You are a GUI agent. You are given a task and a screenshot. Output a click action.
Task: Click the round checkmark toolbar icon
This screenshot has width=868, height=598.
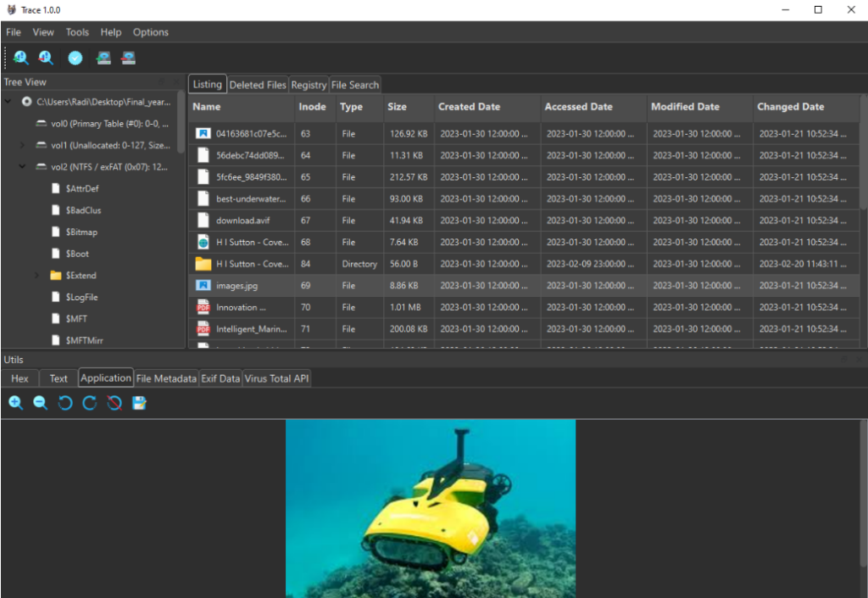pos(75,58)
